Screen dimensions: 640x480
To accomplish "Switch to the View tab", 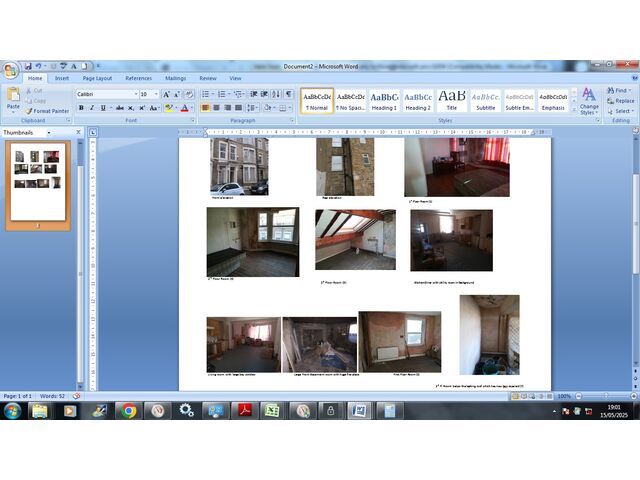I will tap(235, 78).
